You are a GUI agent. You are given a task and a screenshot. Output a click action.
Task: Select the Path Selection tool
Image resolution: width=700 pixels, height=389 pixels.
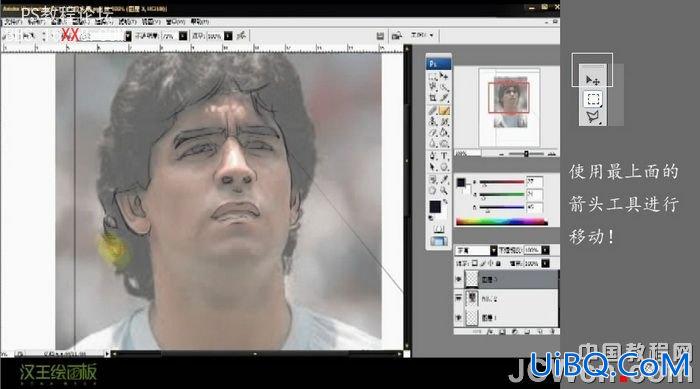(x=433, y=167)
